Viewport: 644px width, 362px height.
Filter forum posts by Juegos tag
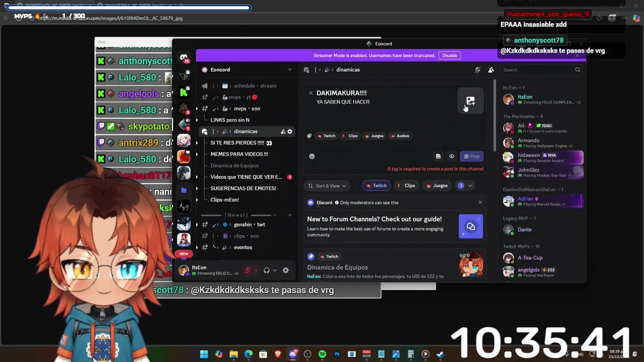(437, 186)
